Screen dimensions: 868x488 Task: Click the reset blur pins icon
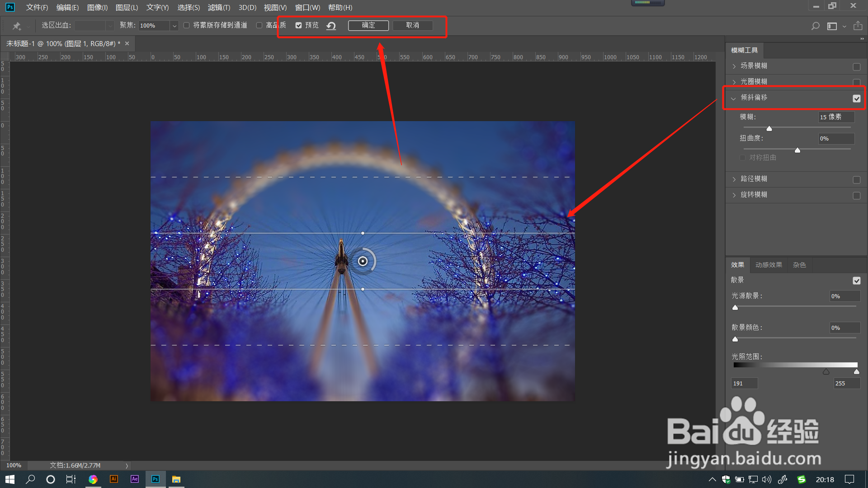click(x=331, y=26)
